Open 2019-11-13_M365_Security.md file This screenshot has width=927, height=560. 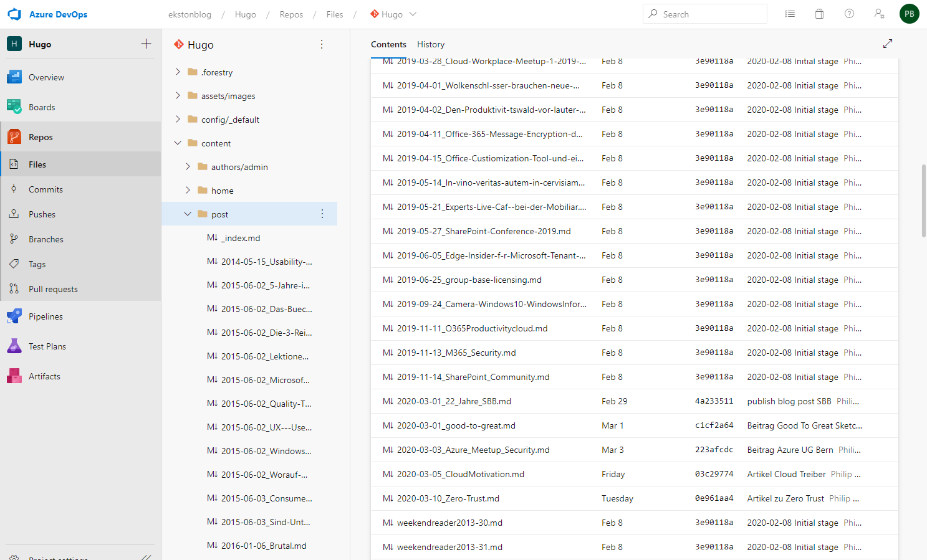pos(456,353)
